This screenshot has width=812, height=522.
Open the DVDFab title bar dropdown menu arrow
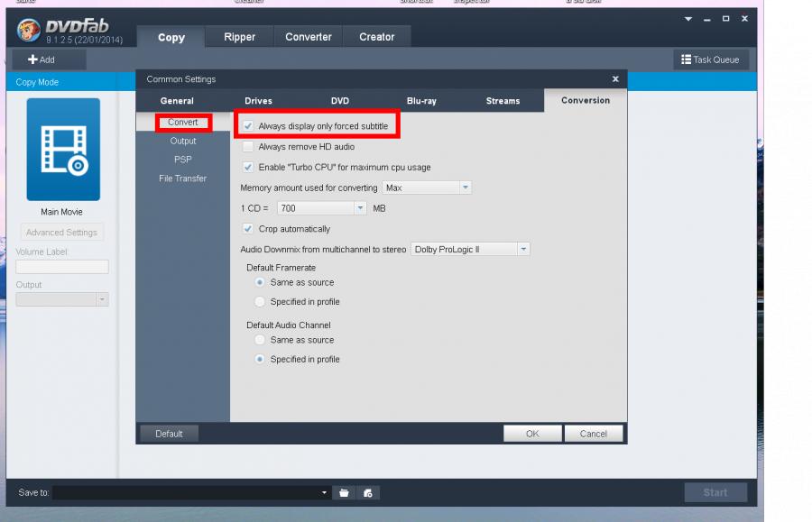[688, 19]
